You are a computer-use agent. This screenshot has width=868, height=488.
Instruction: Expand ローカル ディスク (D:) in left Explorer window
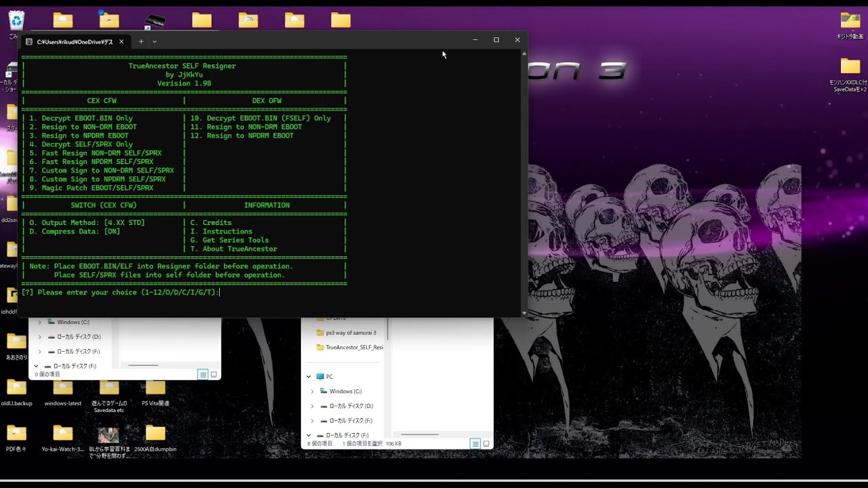tap(39, 337)
